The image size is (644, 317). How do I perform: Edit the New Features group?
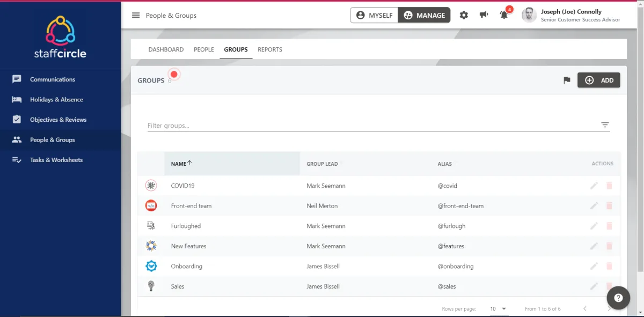594,246
